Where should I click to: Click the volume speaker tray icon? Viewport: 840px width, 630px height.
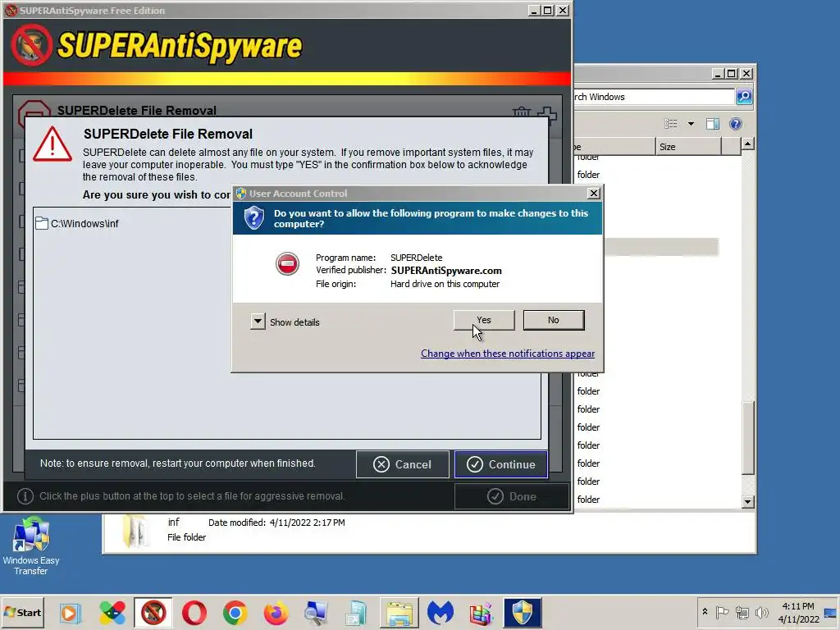point(761,612)
